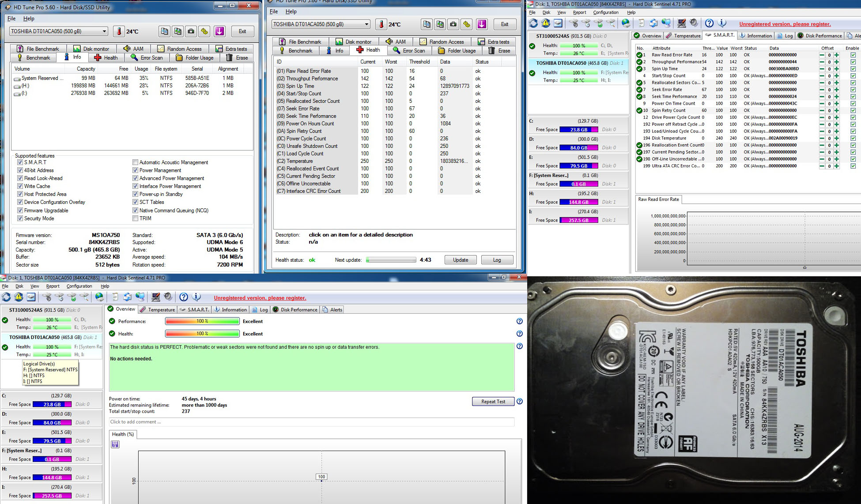Click the 'Click to add comment' field
Screen dimensions: 861x504
311,422
